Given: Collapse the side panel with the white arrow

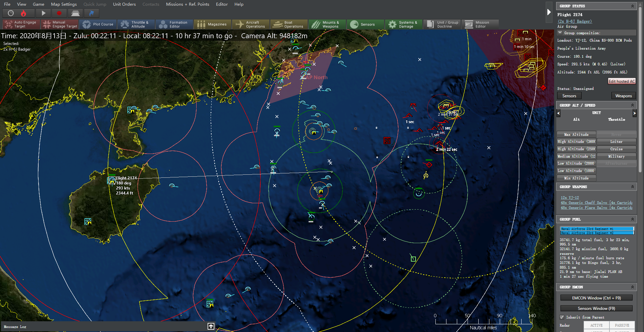Looking at the screenshot, I should (x=549, y=12).
